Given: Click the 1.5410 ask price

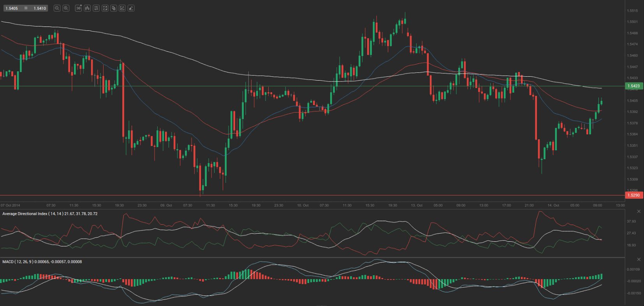Looking at the screenshot, I should (x=40, y=8).
